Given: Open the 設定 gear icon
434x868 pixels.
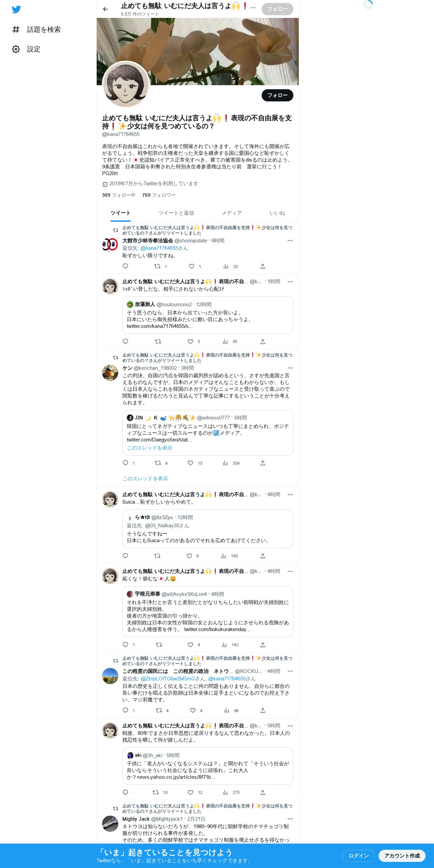Looking at the screenshot, I should coord(16,49).
